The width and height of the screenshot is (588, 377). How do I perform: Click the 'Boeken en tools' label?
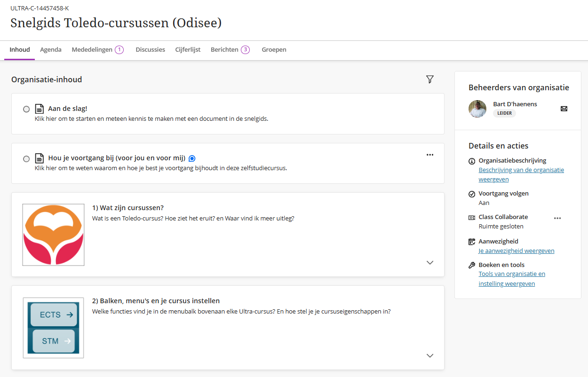pos(501,265)
